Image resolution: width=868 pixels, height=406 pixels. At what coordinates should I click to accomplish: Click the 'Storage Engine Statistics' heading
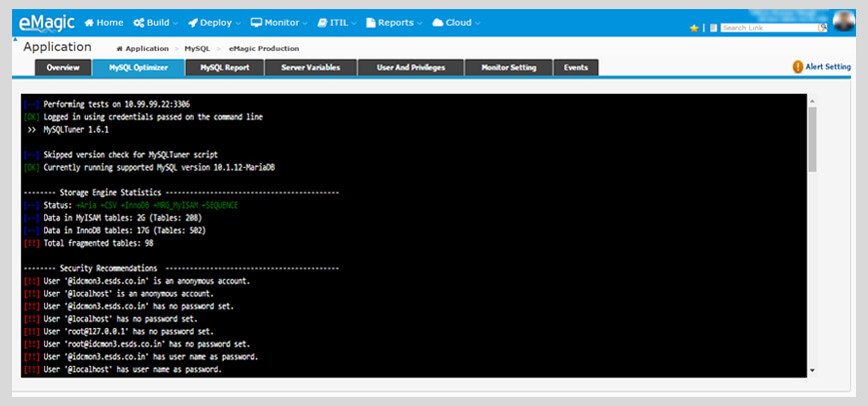click(110, 193)
